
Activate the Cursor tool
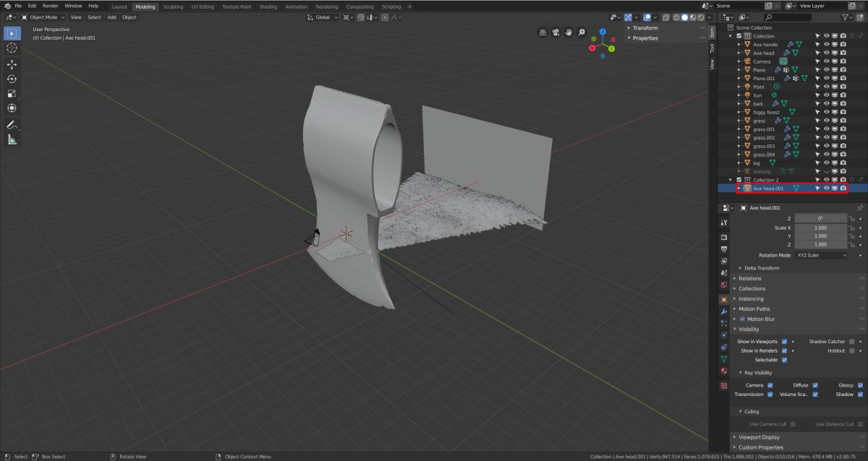tap(12, 48)
